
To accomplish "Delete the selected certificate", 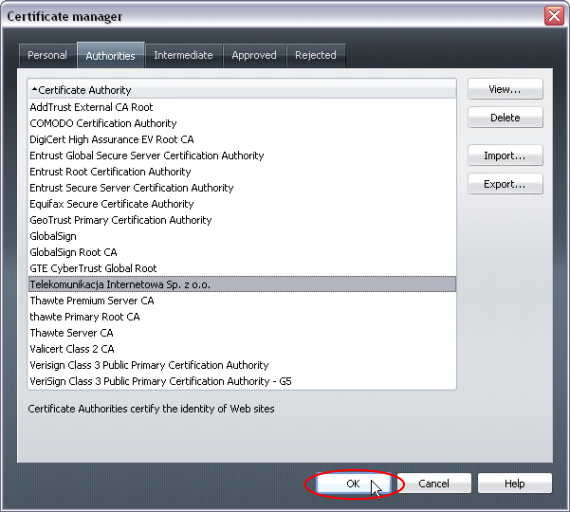I will (x=505, y=117).
